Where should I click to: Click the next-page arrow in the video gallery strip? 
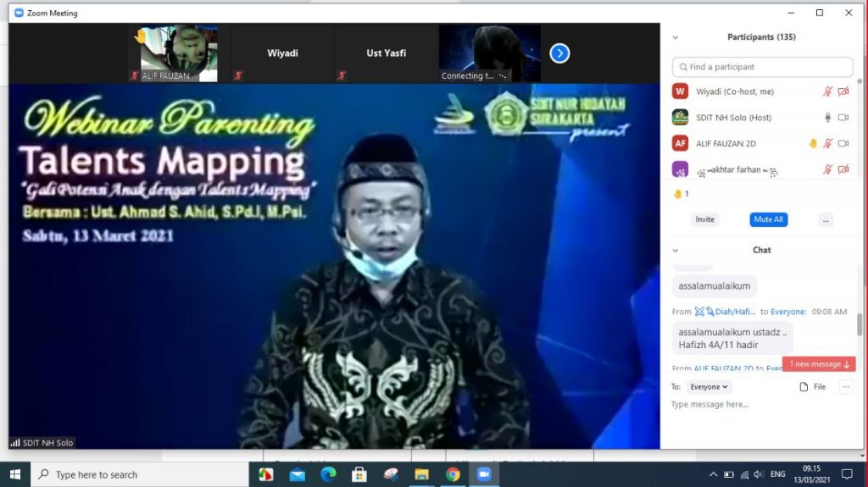(x=559, y=53)
